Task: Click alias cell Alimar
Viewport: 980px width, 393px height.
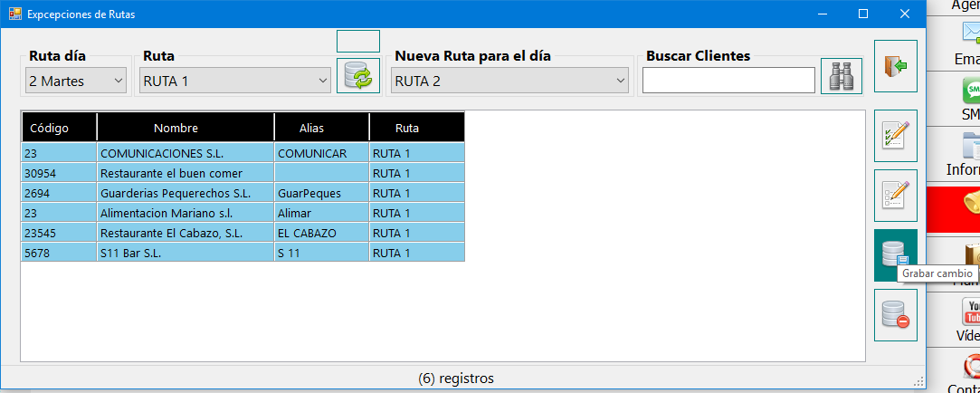Action: click(x=322, y=214)
